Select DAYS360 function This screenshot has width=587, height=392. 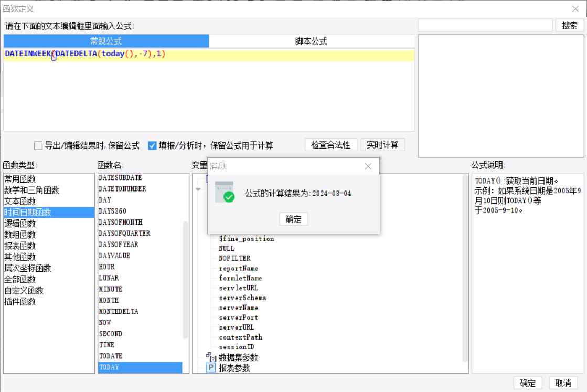pyautogui.click(x=140, y=211)
